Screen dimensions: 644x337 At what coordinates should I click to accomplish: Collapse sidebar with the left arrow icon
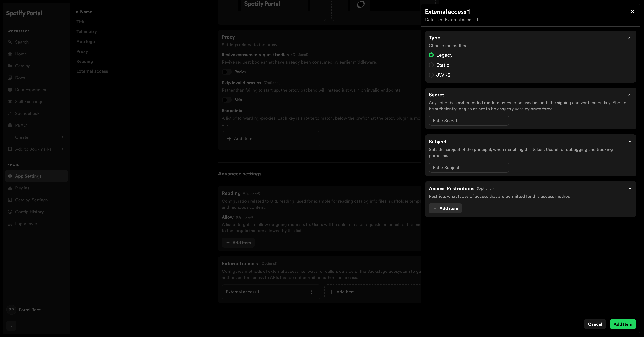pos(11,326)
